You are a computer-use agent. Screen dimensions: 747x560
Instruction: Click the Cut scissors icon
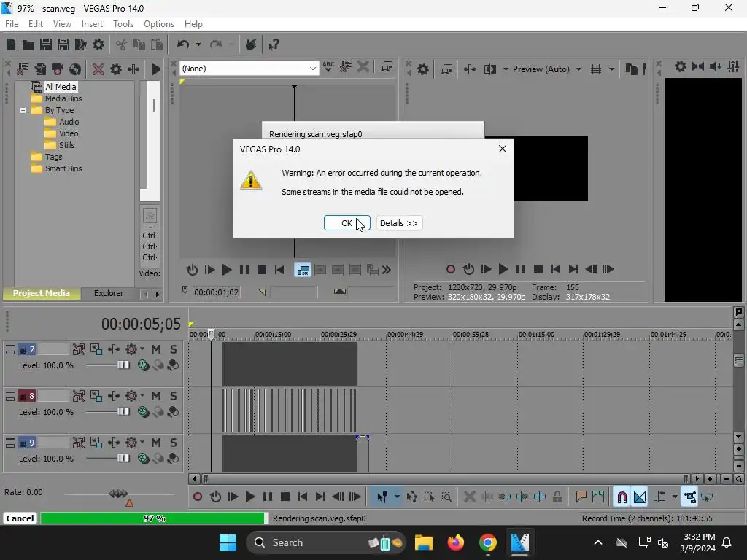click(x=122, y=44)
